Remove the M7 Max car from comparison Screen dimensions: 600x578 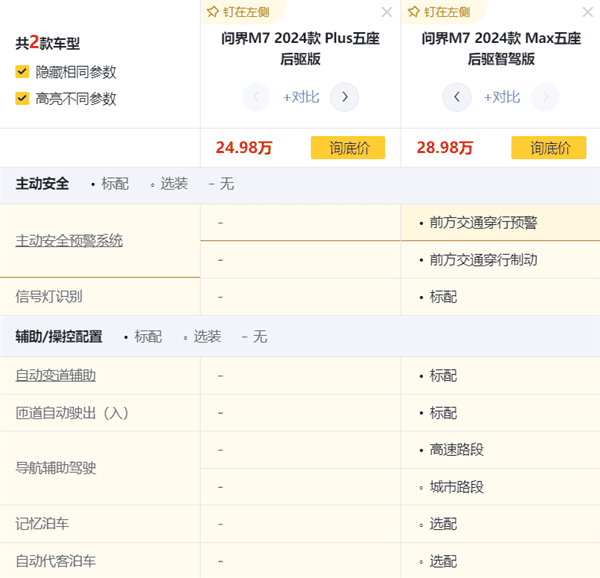pos(587,12)
